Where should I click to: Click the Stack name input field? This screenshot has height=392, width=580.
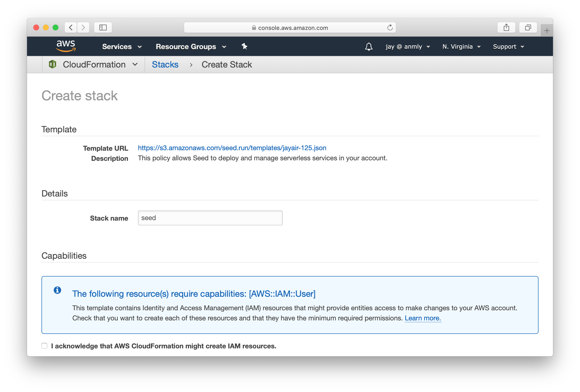coord(210,218)
